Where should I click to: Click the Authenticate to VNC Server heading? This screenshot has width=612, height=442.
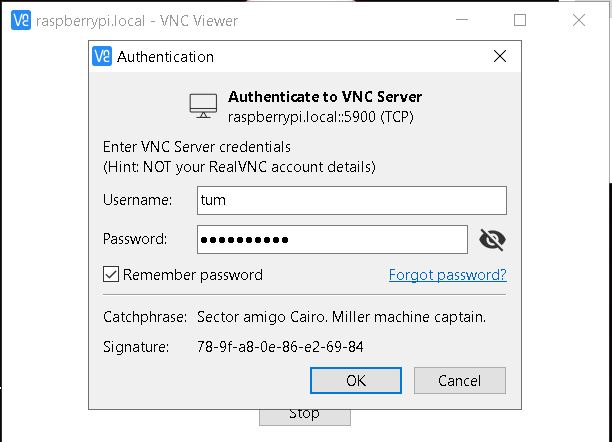pos(325,97)
